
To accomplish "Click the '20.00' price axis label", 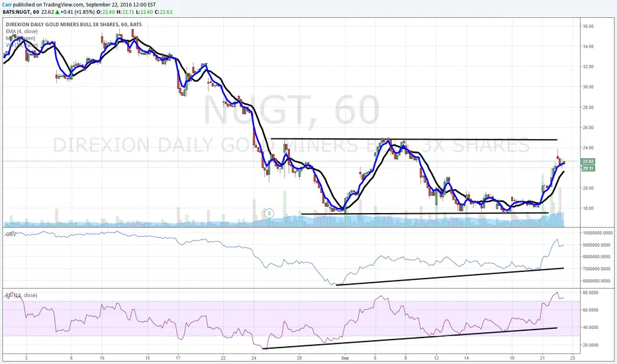I will tap(589, 188).
